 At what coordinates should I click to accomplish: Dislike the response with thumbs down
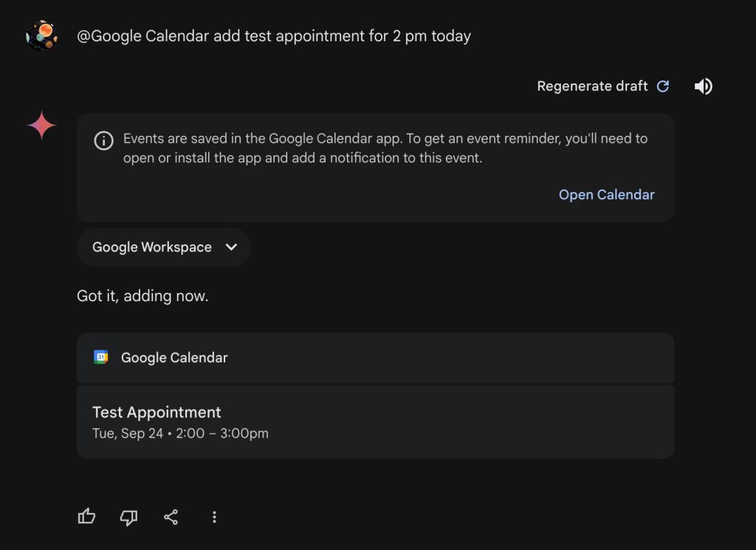(128, 517)
